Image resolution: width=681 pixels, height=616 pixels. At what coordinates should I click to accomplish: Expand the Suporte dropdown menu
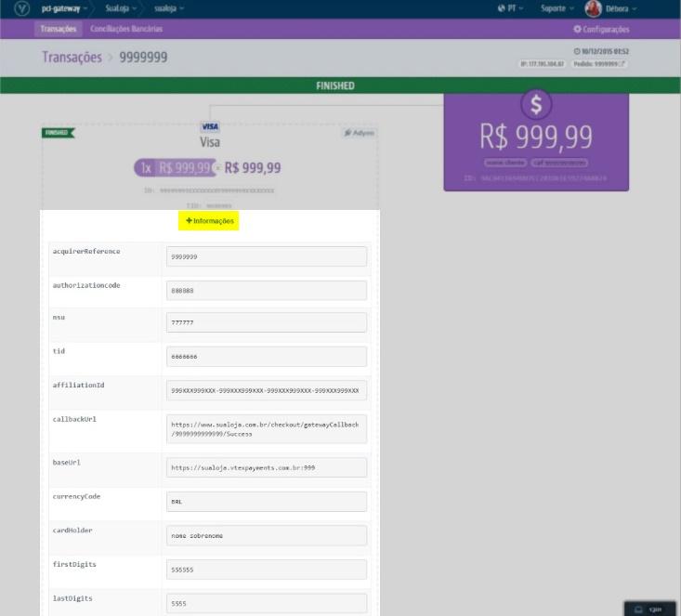pos(557,8)
